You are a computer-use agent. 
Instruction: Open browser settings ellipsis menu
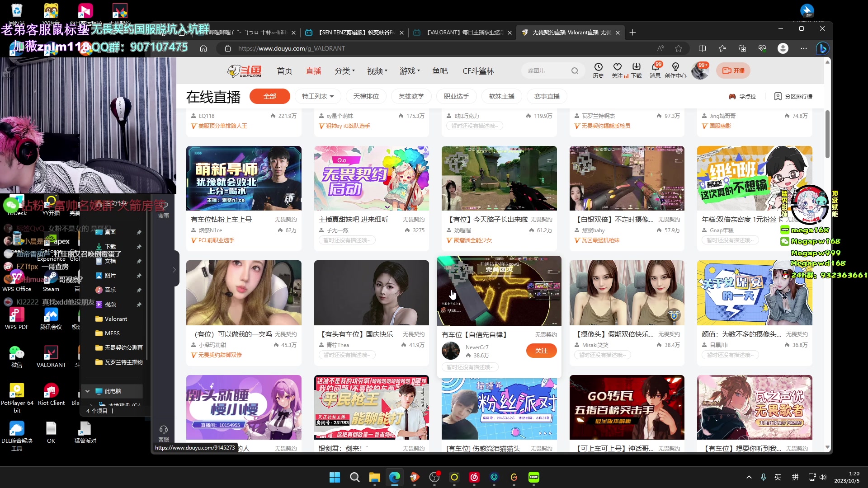pyautogui.click(x=803, y=48)
